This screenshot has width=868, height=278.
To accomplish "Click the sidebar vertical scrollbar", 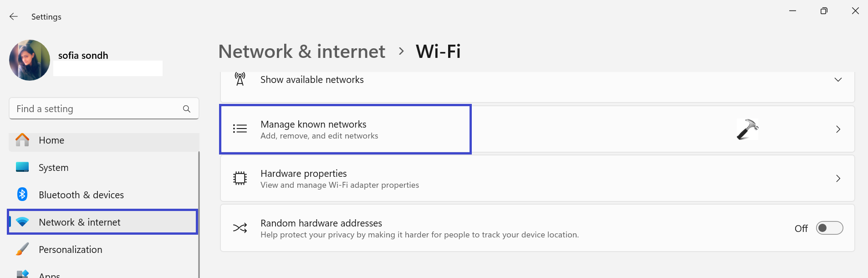I will (x=199, y=214).
